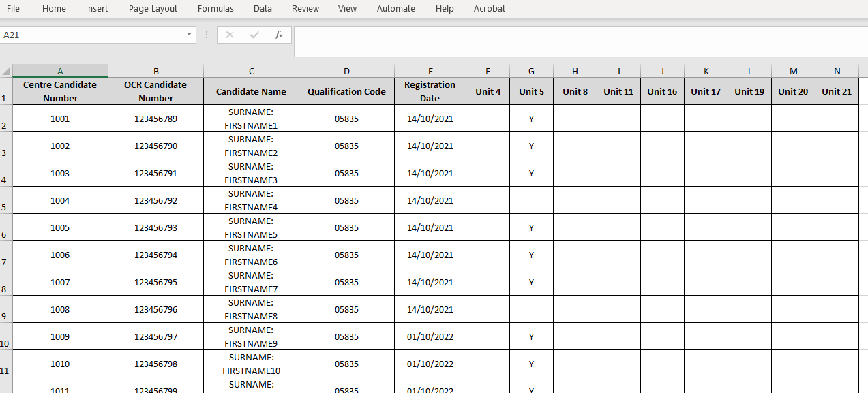This screenshot has width=868, height=393.
Task: Select column D header
Action: pos(346,71)
